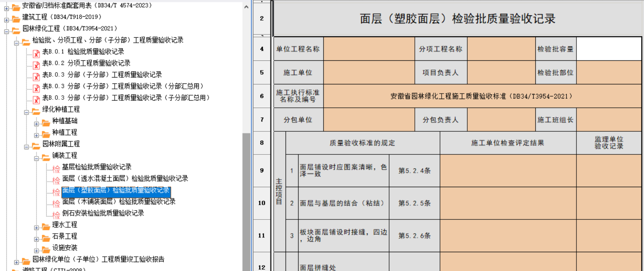The height and width of the screenshot is (271, 644).
Task: Open 表B.0.1 检验批质量验收记录
Action: [x=83, y=52]
